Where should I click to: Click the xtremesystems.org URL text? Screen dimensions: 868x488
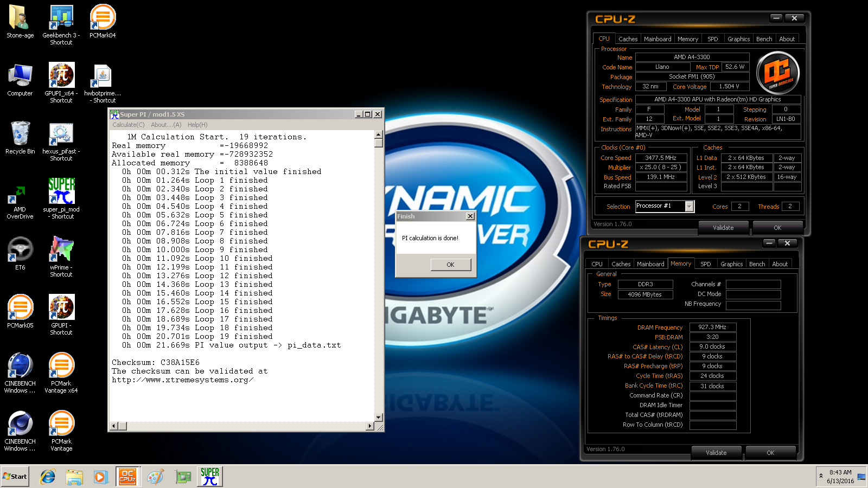pos(182,380)
